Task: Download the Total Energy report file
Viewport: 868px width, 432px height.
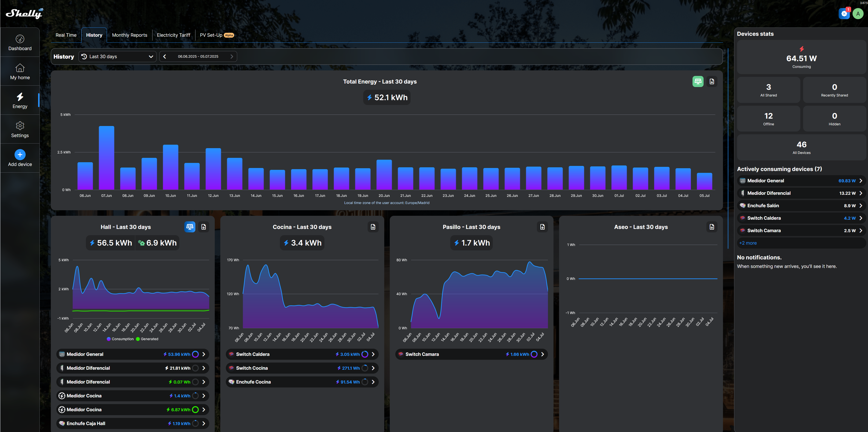Action: point(712,81)
